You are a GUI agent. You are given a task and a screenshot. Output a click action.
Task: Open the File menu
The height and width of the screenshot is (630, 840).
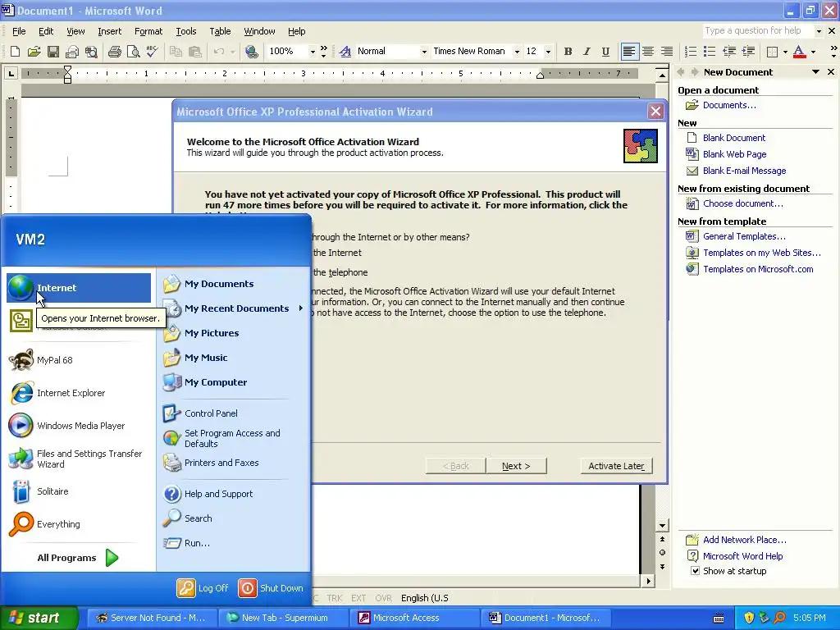point(19,31)
